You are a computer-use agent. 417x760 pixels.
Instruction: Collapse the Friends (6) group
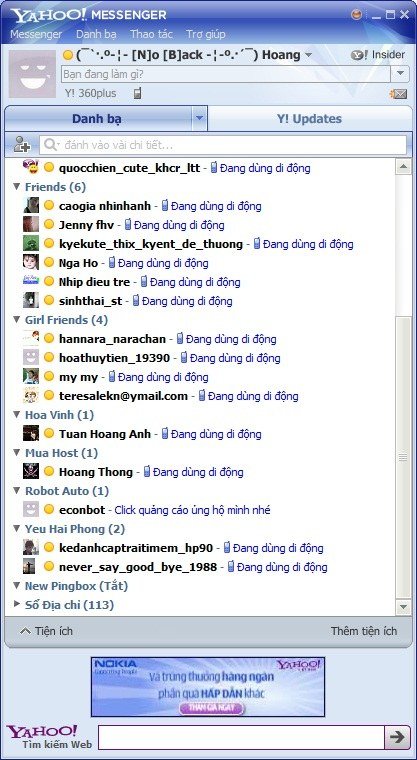click(x=17, y=187)
